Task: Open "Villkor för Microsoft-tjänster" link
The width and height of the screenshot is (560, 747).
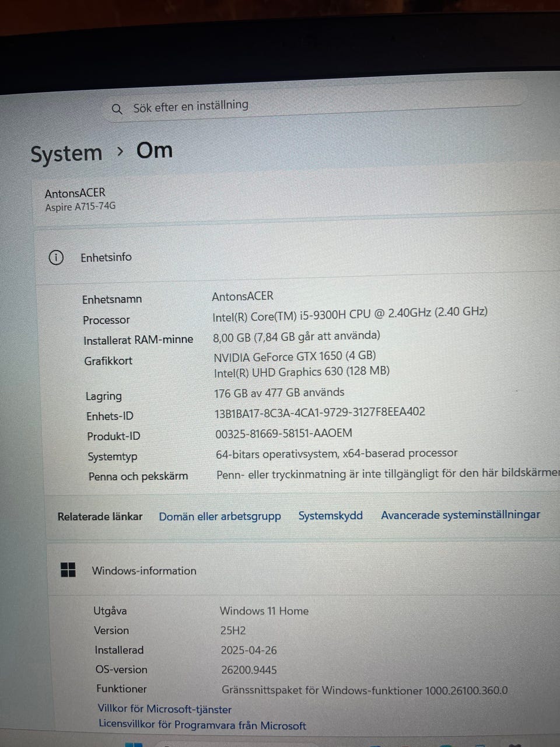Action: [x=164, y=709]
